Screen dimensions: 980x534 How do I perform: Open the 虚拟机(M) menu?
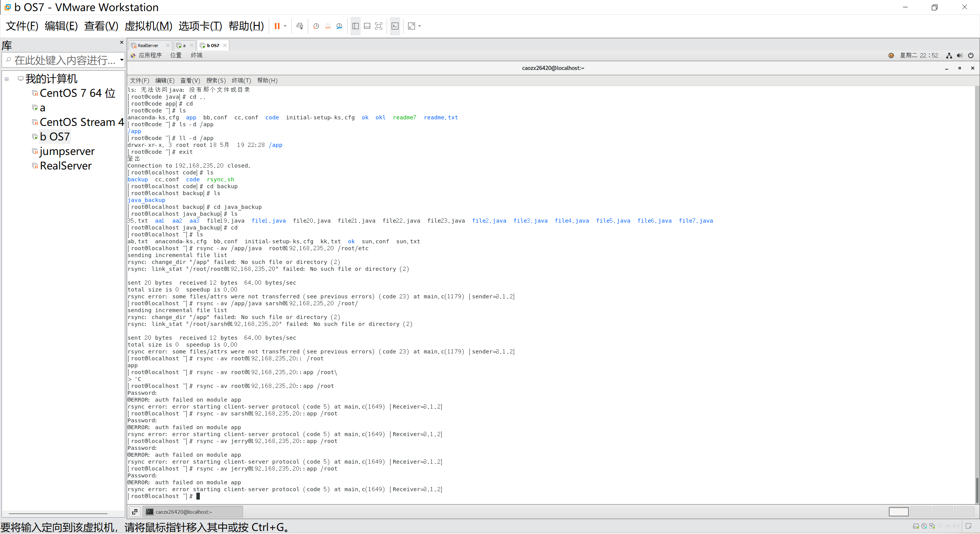coord(148,26)
